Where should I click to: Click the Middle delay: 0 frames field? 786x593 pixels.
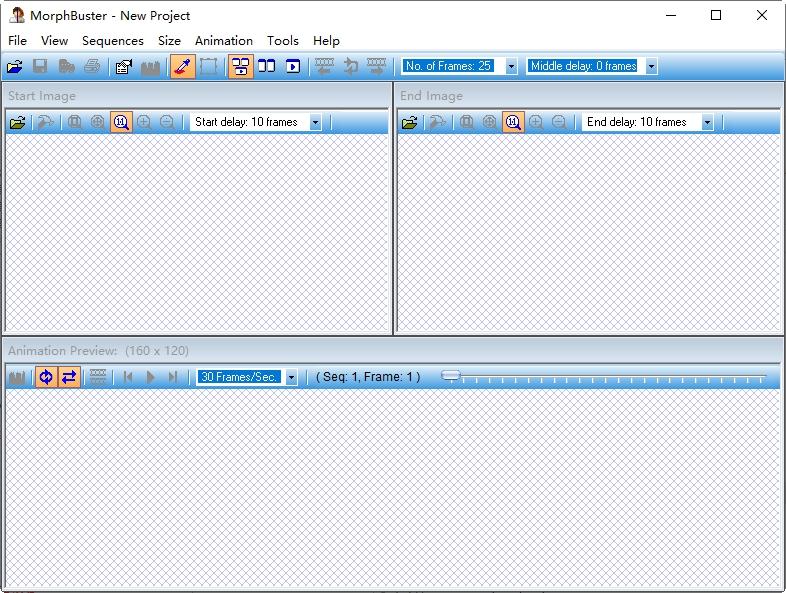[584, 66]
